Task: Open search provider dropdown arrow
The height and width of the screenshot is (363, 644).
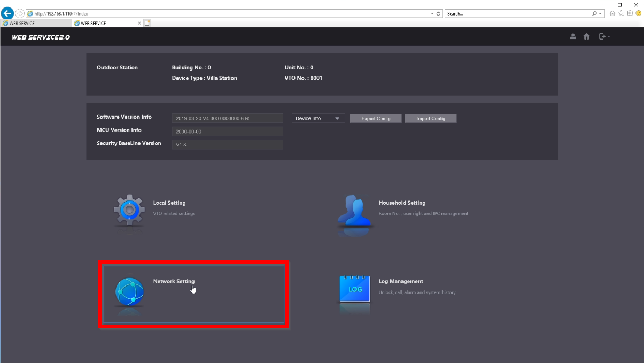Action: pos(601,13)
